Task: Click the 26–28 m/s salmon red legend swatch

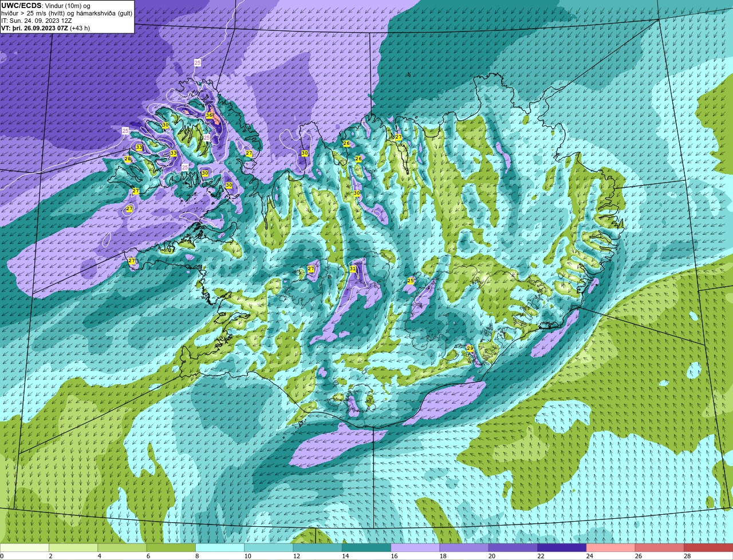Action: (x=660, y=547)
